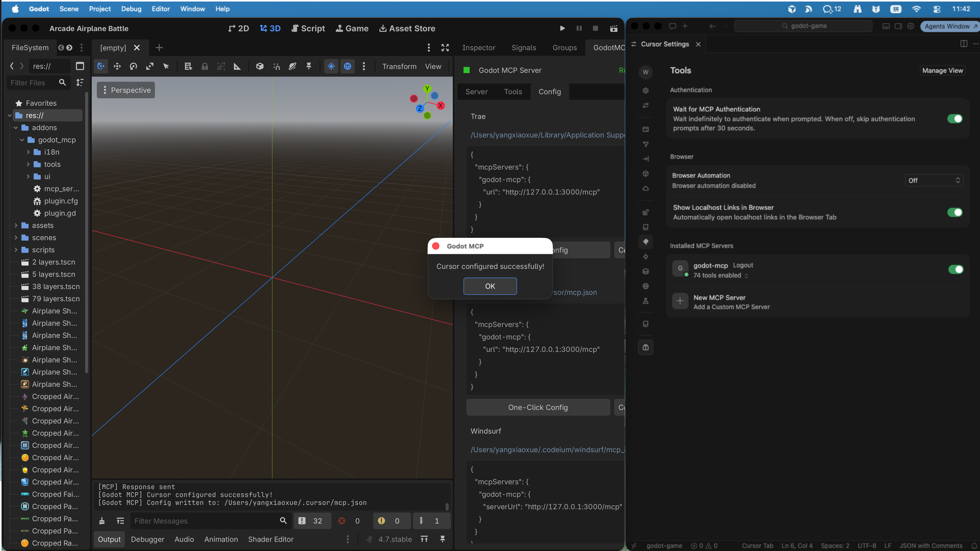The height and width of the screenshot is (551, 980).
Task: Click the ruler measurement tool icon
Action: point(237,66)
